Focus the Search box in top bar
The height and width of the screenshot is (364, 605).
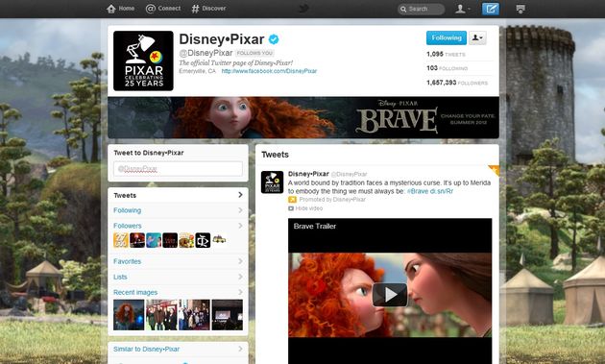421,9
